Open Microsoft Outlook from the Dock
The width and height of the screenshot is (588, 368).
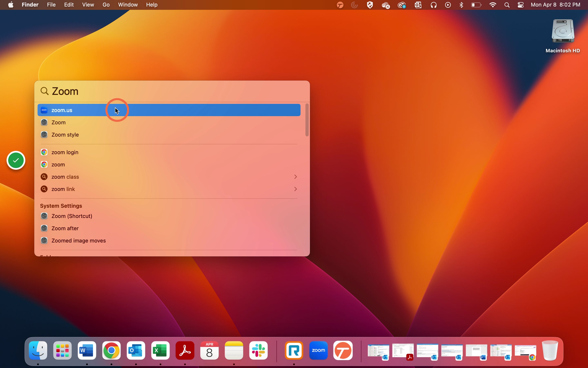point(136,350)
